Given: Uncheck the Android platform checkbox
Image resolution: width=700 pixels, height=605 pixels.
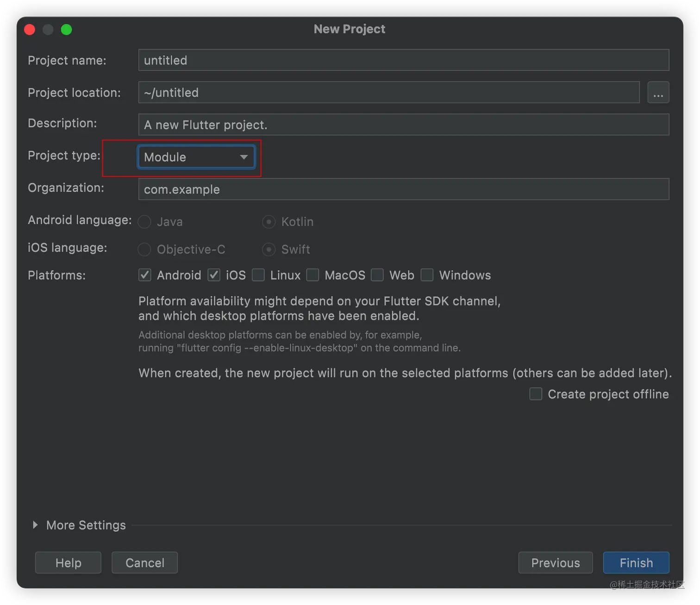Looking at the screenshot, I should pos(145,275).
